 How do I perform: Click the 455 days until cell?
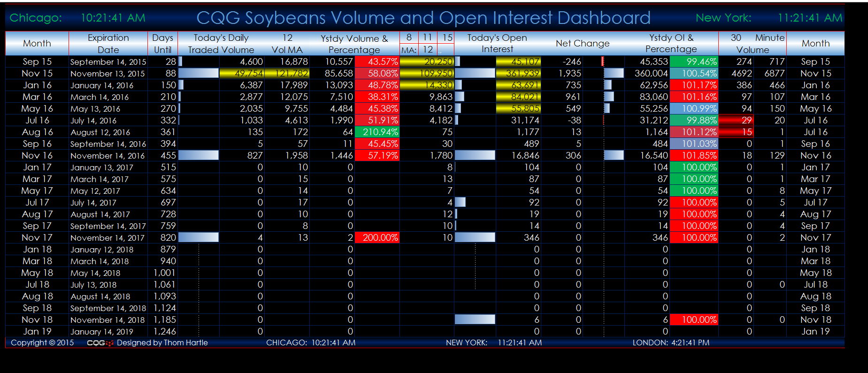pyautogui.click(x=163, y=155)
